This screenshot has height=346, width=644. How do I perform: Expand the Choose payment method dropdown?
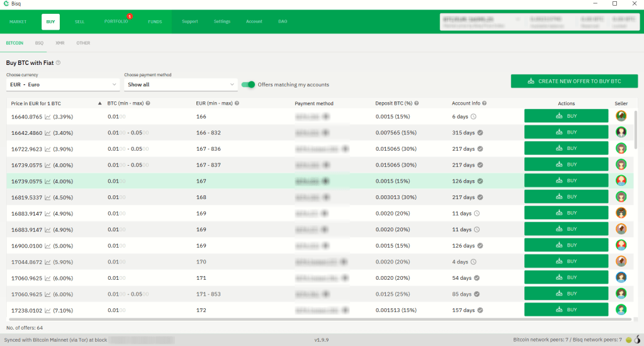[x=180, y=84]
